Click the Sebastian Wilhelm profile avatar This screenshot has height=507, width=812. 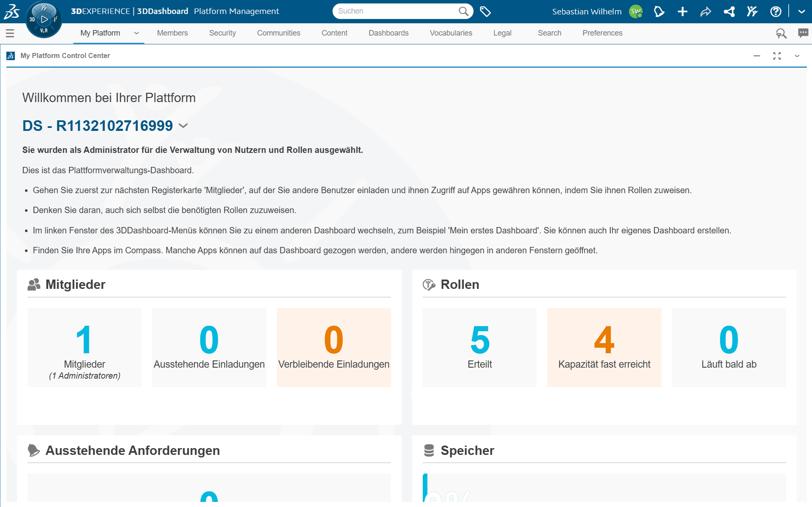tap(636, 11)
